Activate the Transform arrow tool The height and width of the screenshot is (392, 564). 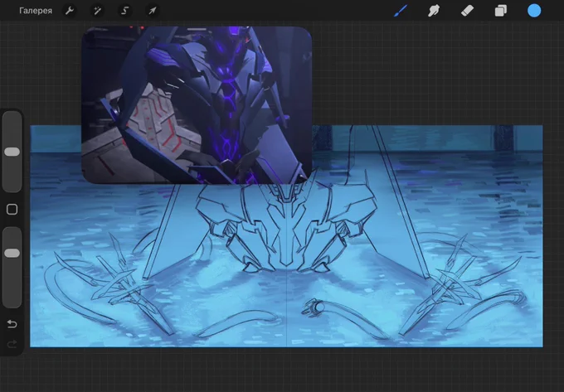[x=153, y=11]
